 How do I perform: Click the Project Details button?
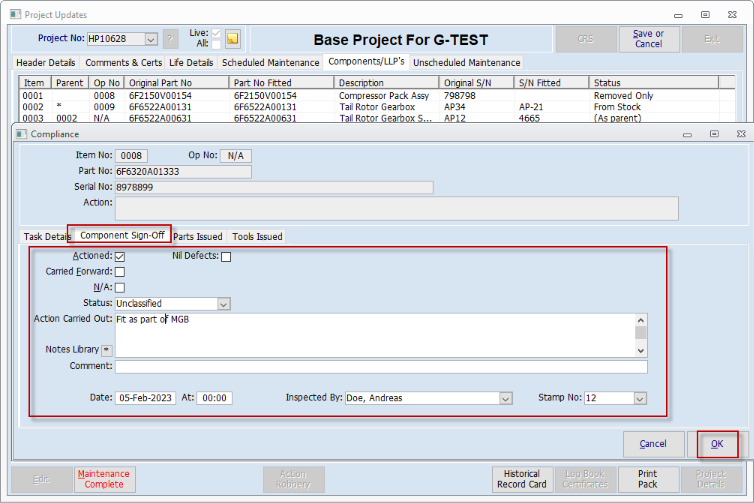(711, 479)
